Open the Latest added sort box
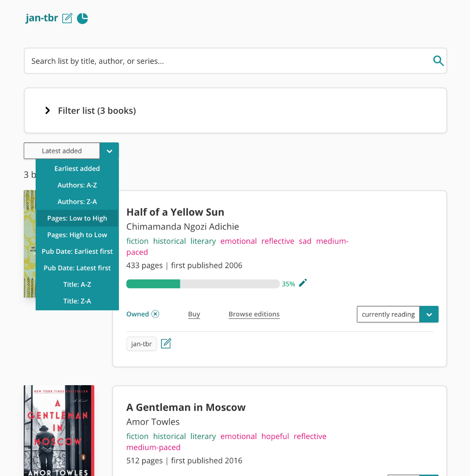This screenshot has width=470, height=476. pos(62,151)
